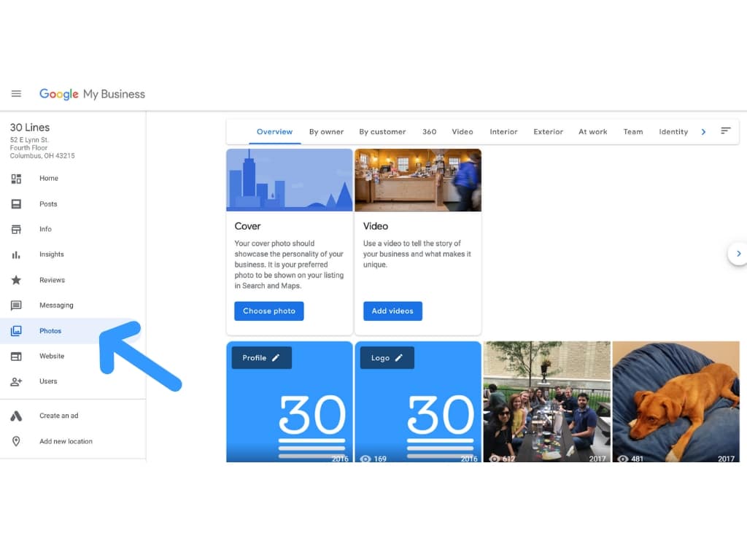Open the Insights section
Image resolution: width=747 pixels, height=560 pixels.
tap(71, 254)
